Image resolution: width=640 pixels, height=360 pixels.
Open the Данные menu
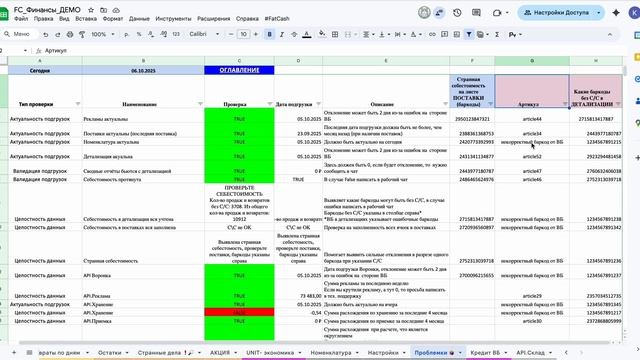[139, 19]
